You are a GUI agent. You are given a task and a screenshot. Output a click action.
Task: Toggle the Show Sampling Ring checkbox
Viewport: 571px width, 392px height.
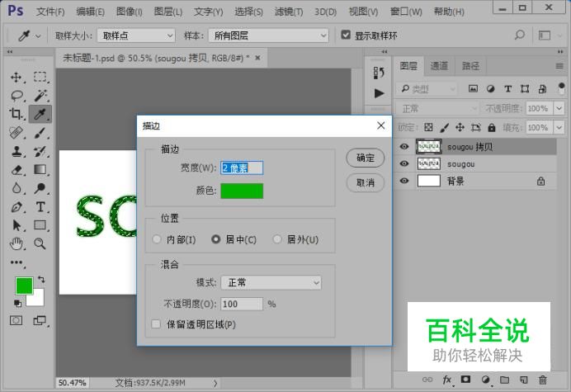(x=346, y=35)
